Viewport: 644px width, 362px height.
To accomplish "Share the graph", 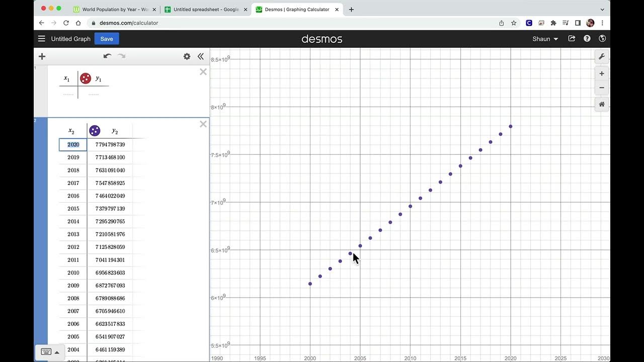I will coord(572,39).
